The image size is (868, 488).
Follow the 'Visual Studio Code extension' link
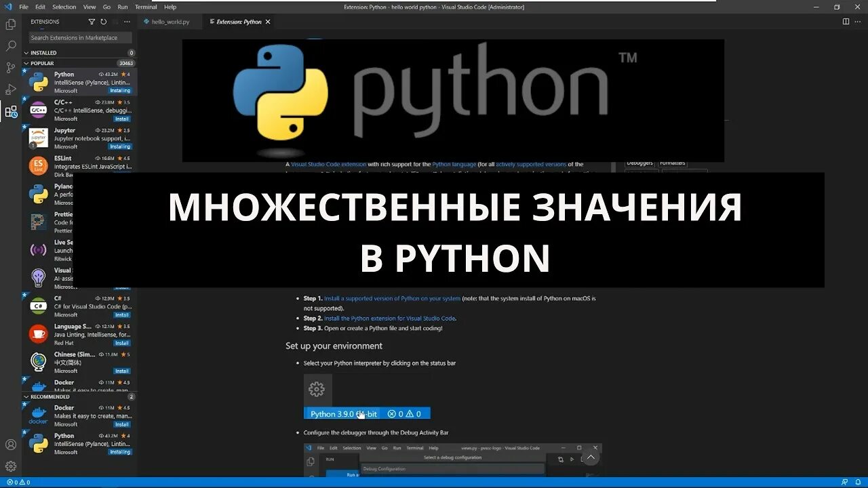[328, 164]
